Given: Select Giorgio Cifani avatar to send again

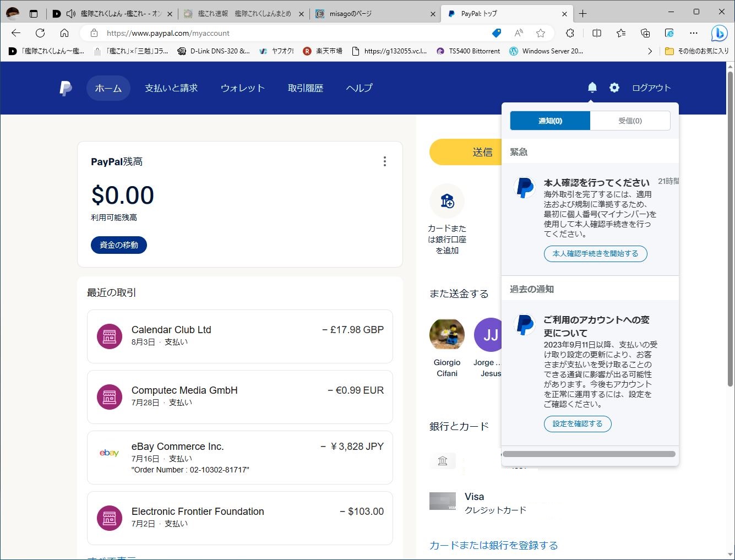Looking at the screenshot, I should (x=447, y=335).
